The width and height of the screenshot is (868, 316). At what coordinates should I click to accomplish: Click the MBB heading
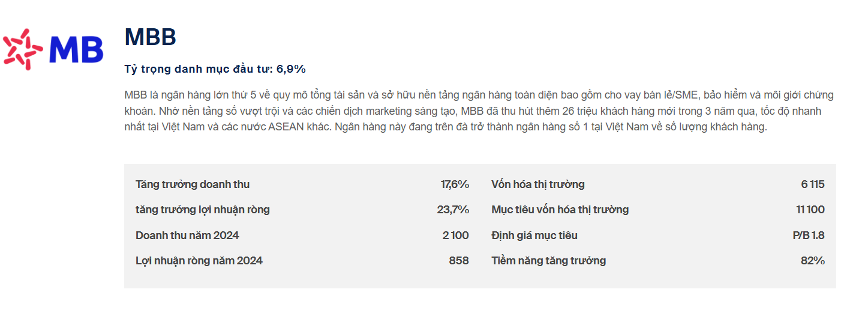(x=150, y=37)
